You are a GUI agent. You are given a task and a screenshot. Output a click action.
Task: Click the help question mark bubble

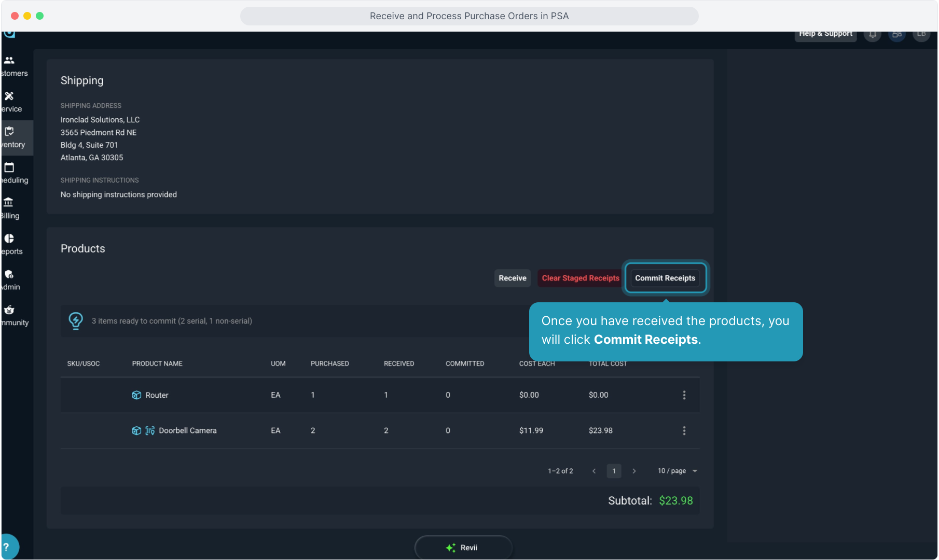(7, 547)
